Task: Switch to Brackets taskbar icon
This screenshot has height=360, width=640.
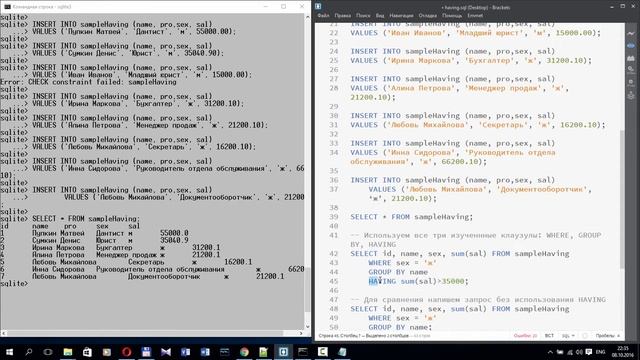Action: click(283, 351)
